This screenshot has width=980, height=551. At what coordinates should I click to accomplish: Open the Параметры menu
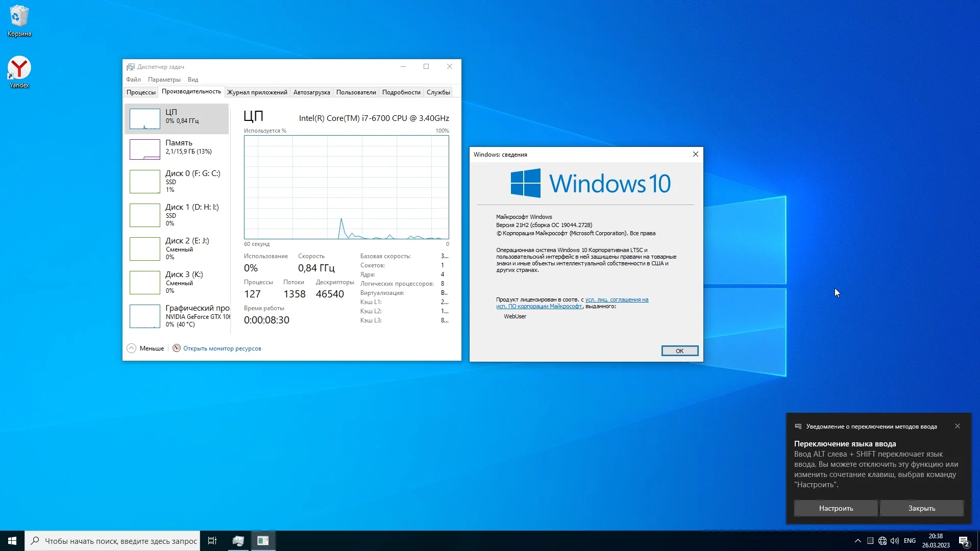(164, 80)
